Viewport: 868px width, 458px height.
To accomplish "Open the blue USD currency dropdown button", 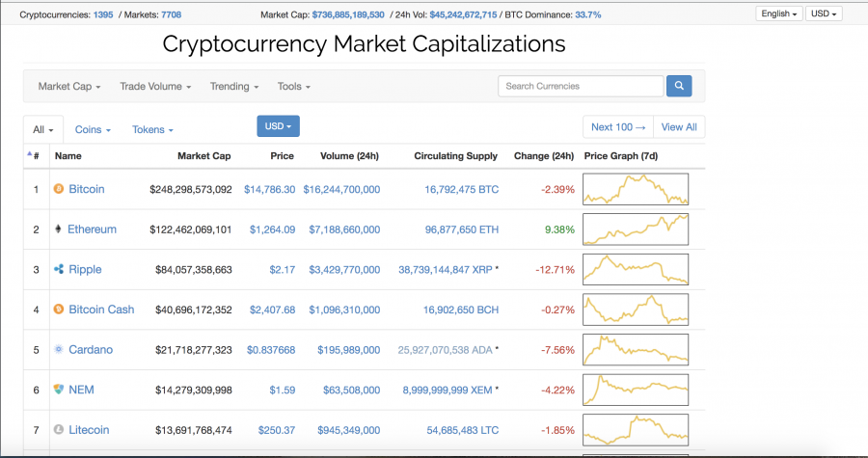I will point(278,126).
